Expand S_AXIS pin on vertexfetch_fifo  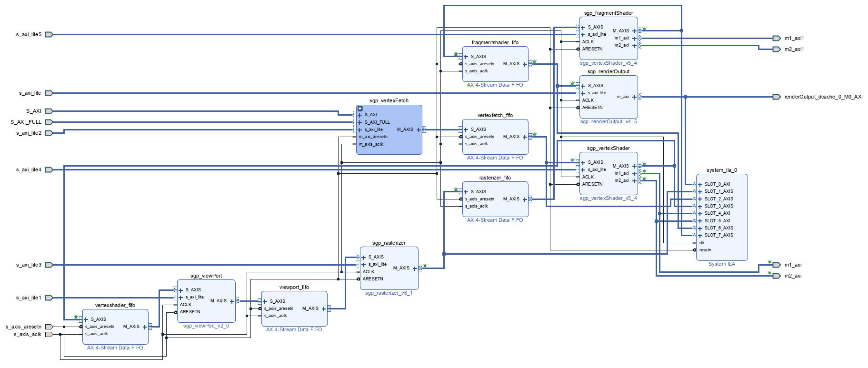coord(466,129)
